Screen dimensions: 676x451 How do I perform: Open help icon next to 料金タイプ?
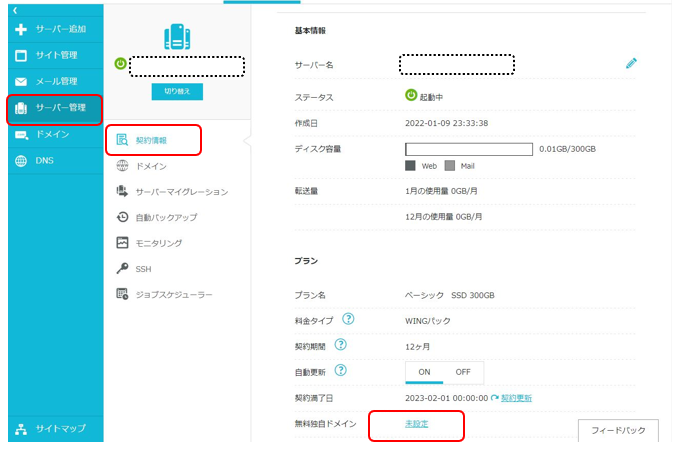pos(348,319)
